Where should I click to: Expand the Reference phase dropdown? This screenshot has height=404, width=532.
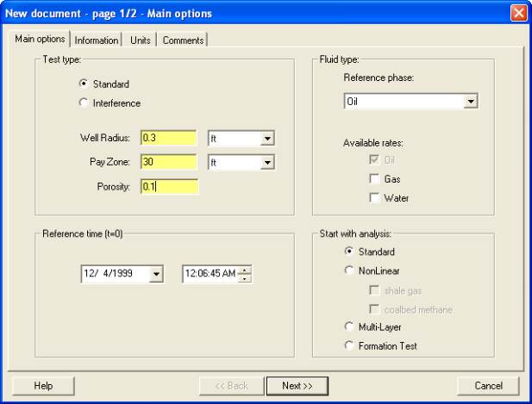pyautogui.click(x=470, y=102)
